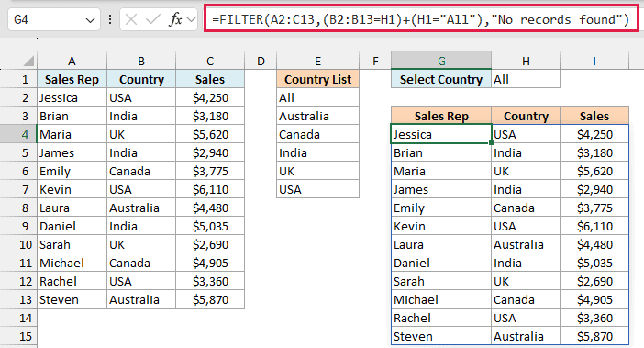Click Steven in column A
644x348 pixels.
pyautogui.click(x=72, y=299)
